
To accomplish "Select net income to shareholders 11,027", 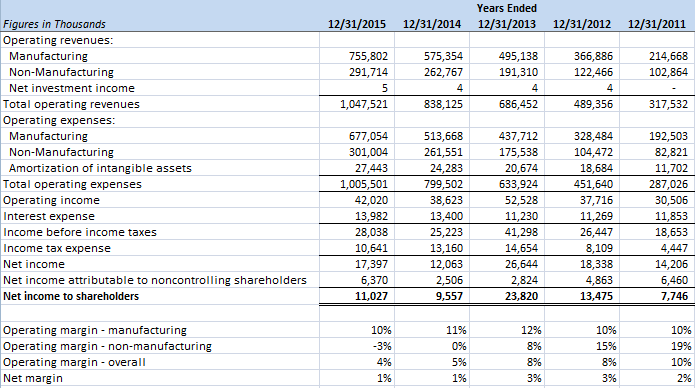I will coord(371,296).
